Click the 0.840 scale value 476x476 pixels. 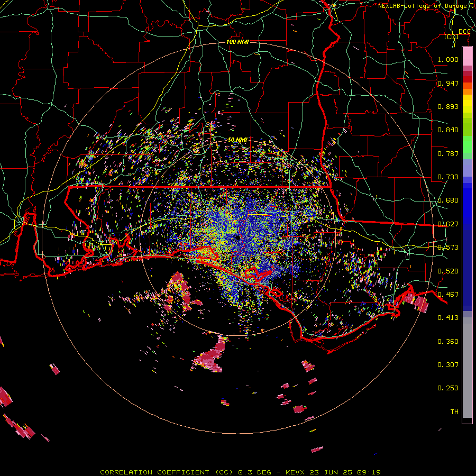(448, 130)
